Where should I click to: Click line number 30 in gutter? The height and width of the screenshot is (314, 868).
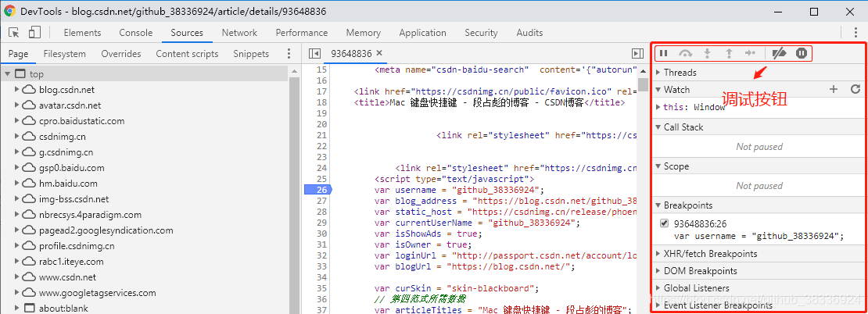coord(321,234)
